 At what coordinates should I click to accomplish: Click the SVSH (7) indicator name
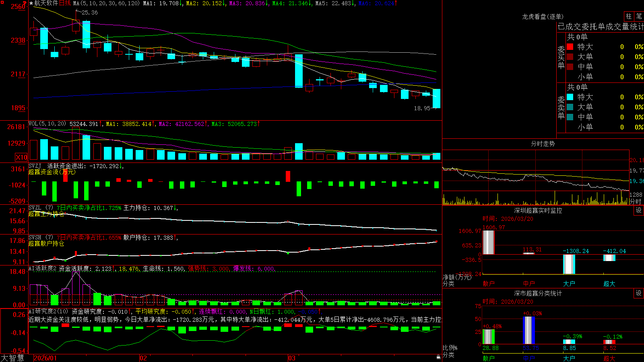[41, 238]
